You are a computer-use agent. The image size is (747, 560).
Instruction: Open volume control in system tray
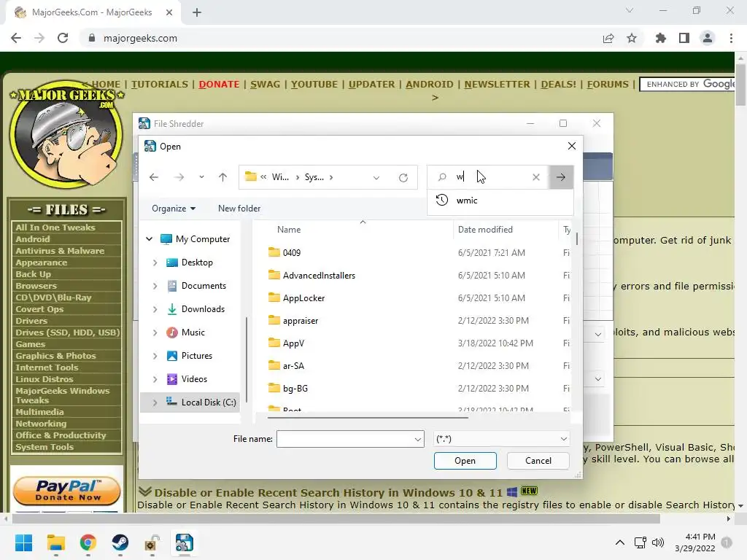tap(658, 542)
